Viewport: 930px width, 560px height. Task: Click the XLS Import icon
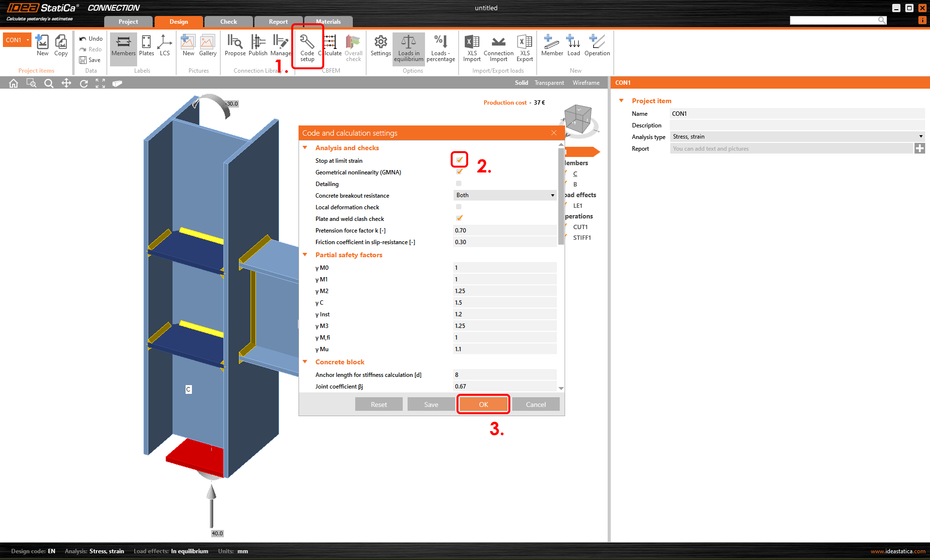(472, 47)
